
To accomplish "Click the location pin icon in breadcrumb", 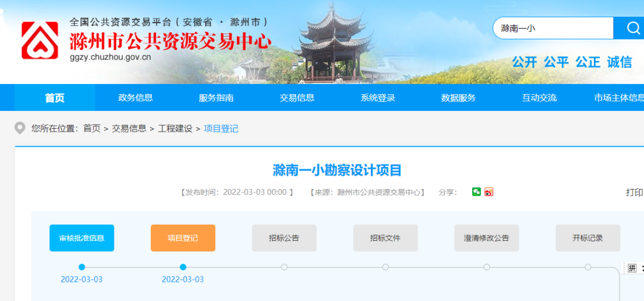I will coord(20,128).
